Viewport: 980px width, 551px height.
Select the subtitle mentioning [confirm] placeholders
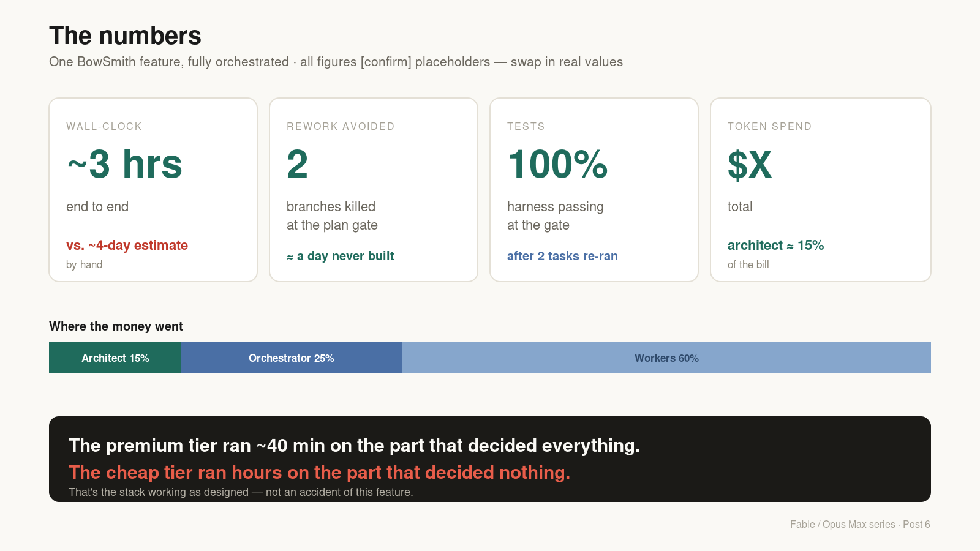point(336,62)
